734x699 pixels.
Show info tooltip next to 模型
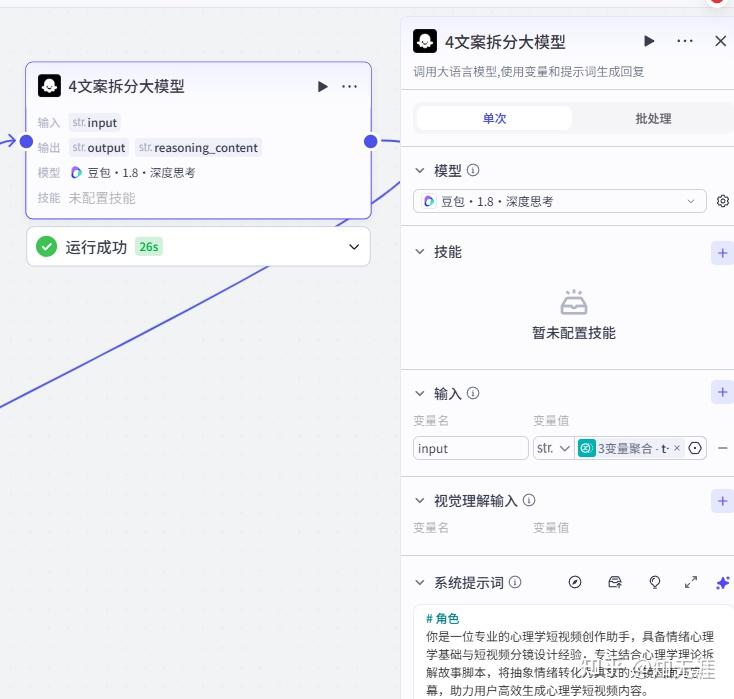(x=473, y=170)
